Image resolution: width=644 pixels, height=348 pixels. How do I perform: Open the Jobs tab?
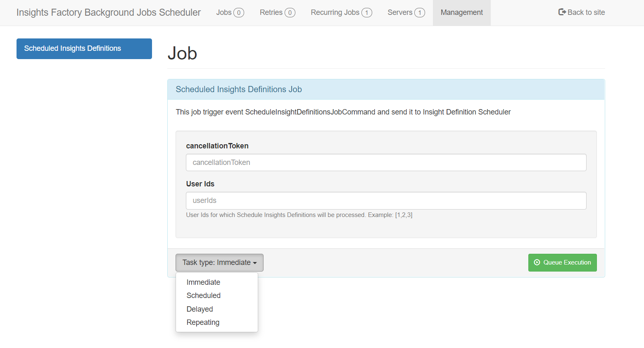pos(230,12)
